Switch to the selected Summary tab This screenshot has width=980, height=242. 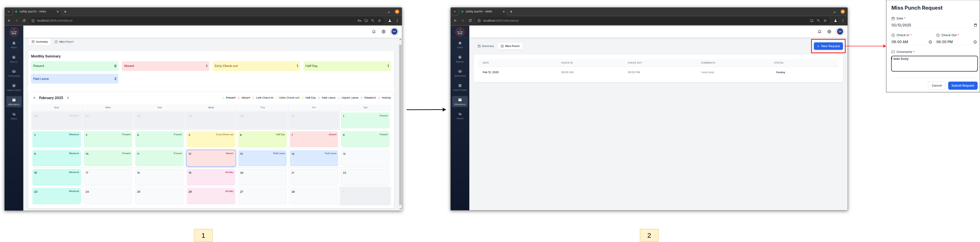[x=40, y=42]
